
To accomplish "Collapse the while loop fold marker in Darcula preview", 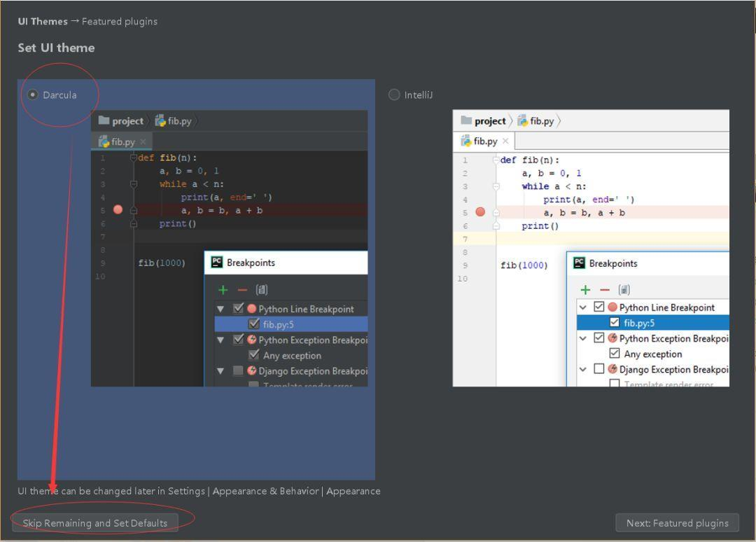I will (x=134, y=184).
